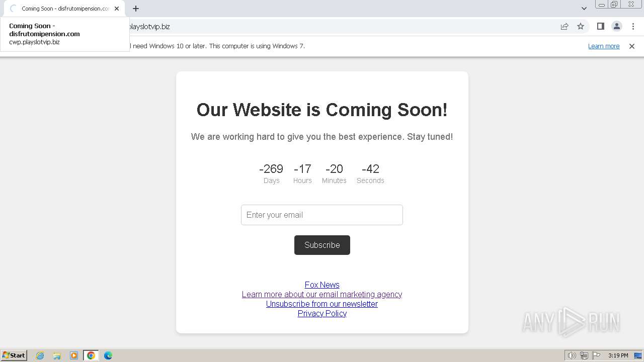This screenshot has height=362, width=644.
Task: Open the volume speaker tray icon
Action: (x=572, y=355)
